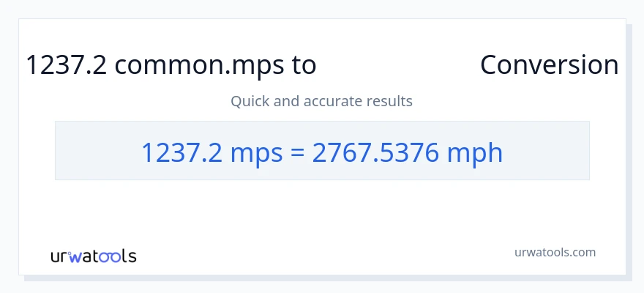
Task: Click "1237.2" inside the result box
Action: 182,152
